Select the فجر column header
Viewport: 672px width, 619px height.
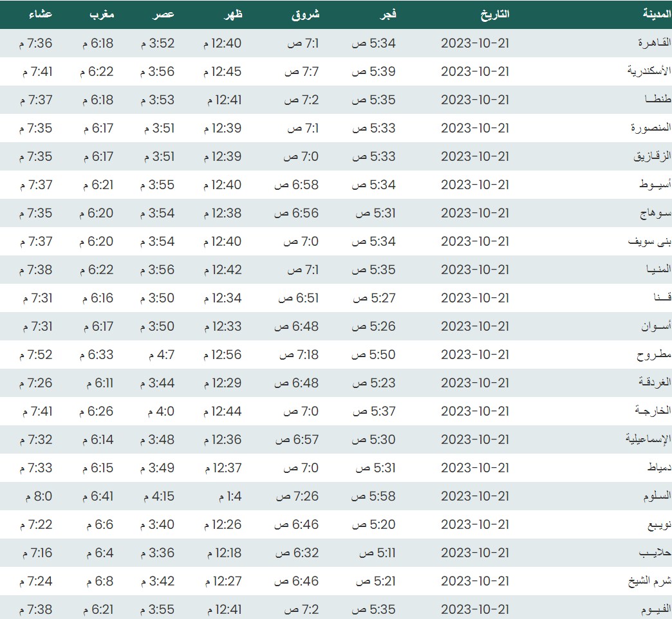pyautogui.click(x=388, y=14)
